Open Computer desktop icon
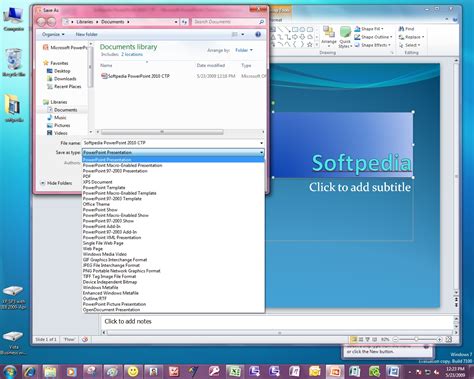The height and width of the screenshot is (379, 474). coord(14,19)
